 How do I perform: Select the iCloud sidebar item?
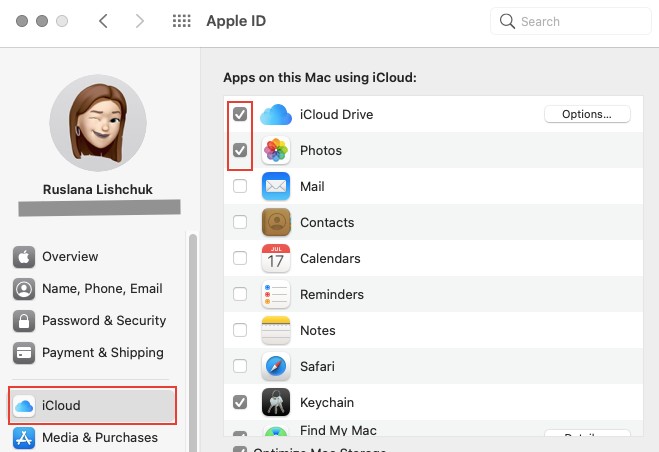click(92, 406)
